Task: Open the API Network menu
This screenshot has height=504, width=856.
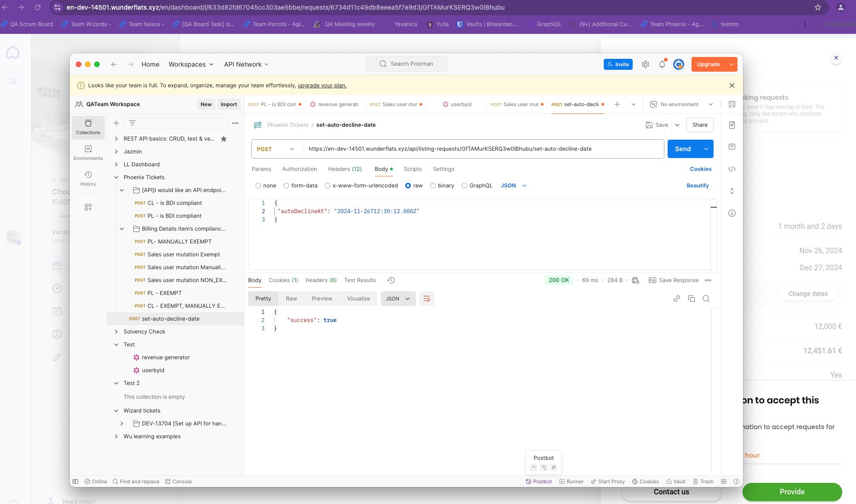Action: pos(246,64)
